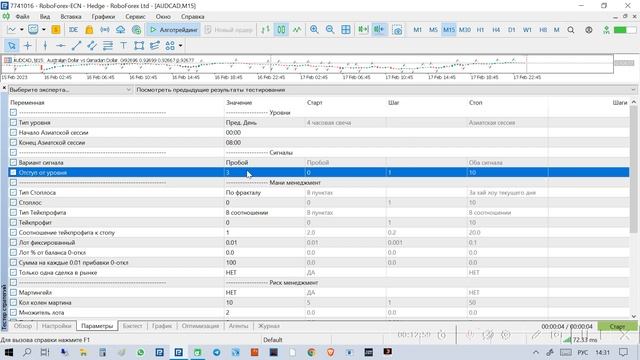Open the Вставка menu
The height and width of the screenshot is (360, 640).
[71, 17]
